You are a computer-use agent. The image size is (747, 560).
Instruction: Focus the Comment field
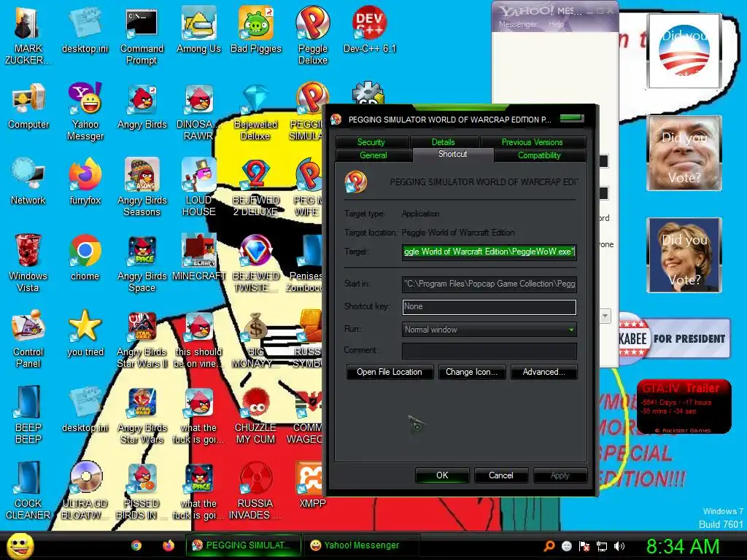click(489, 351)
